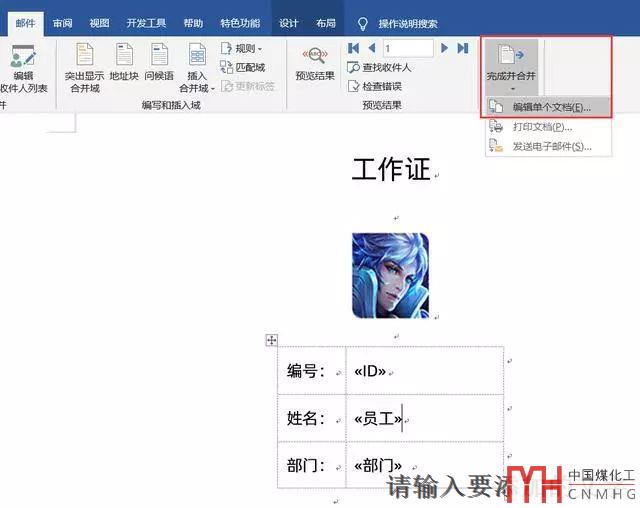Viewport: 640px width, 508px height.
Task: Open 完成并合并 dropdown
Action: coord(511,67)
